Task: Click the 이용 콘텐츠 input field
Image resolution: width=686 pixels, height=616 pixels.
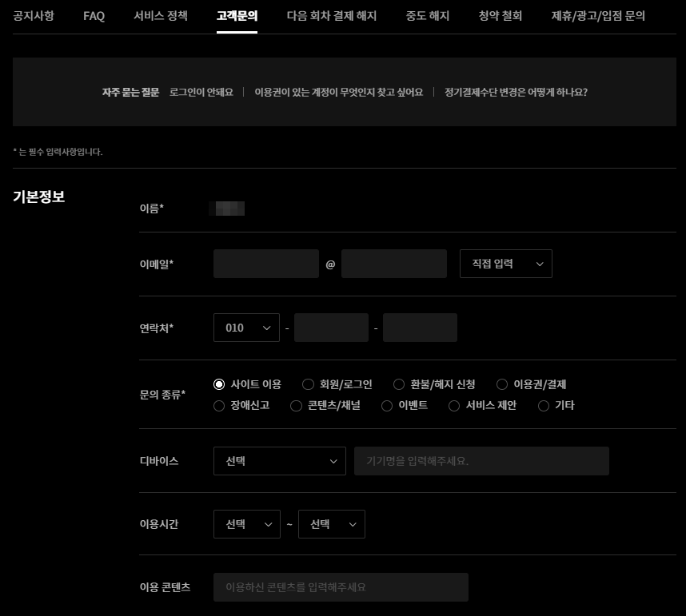Action: [340, 586]
